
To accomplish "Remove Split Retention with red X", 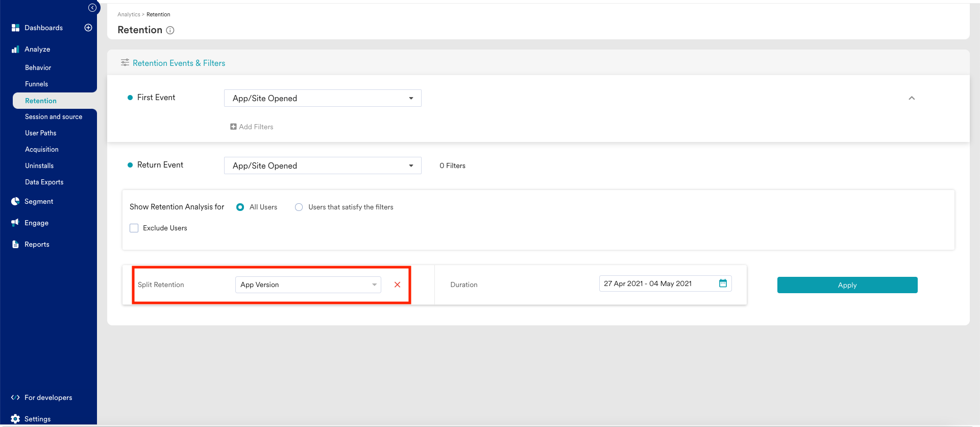I will (x=397, y=285).
